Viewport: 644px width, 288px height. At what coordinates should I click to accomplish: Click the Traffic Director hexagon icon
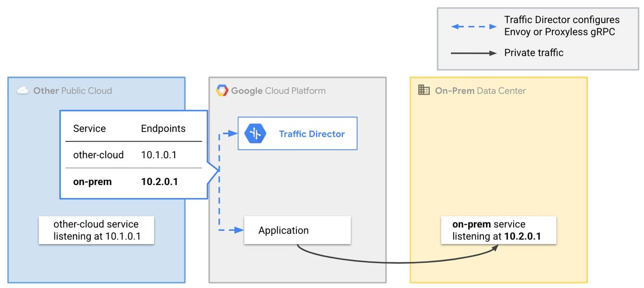click(x=255, y=134)
